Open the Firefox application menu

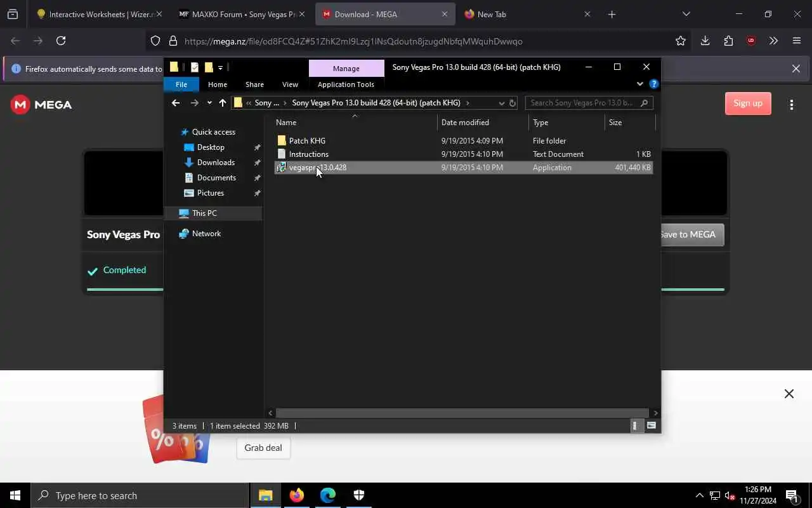[797, 41]
